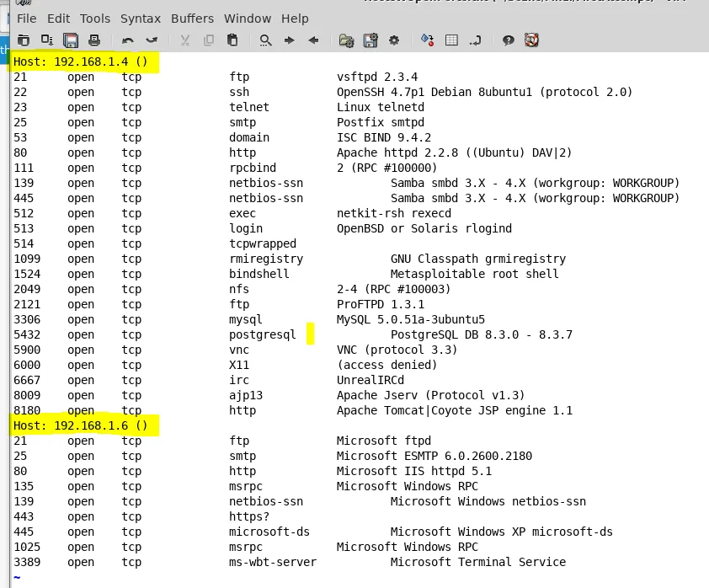Click 'Microsoft IIS httpd 5.1' text
This screenshot has height=588, width=709.
[x=414, y=471]
